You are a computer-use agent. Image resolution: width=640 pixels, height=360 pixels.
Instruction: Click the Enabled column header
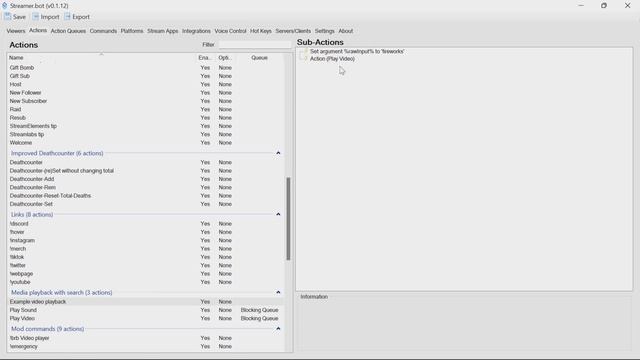204,58
